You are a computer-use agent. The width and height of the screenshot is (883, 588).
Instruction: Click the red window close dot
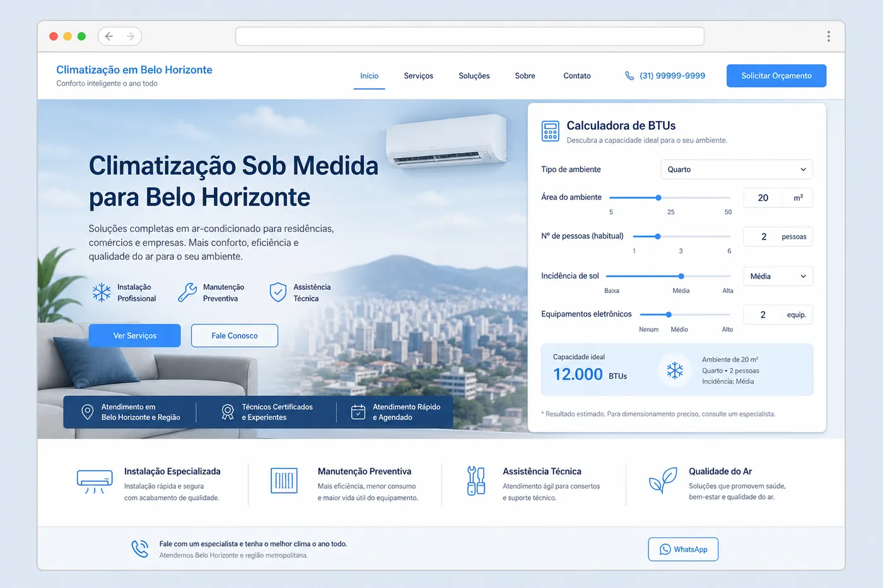pos(54,37)
